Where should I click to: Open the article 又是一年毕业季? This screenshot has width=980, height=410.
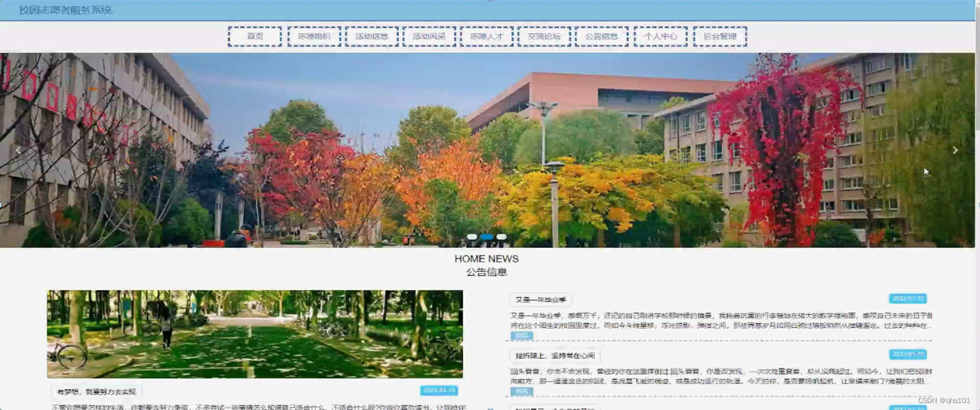click(x=541, y=300)
